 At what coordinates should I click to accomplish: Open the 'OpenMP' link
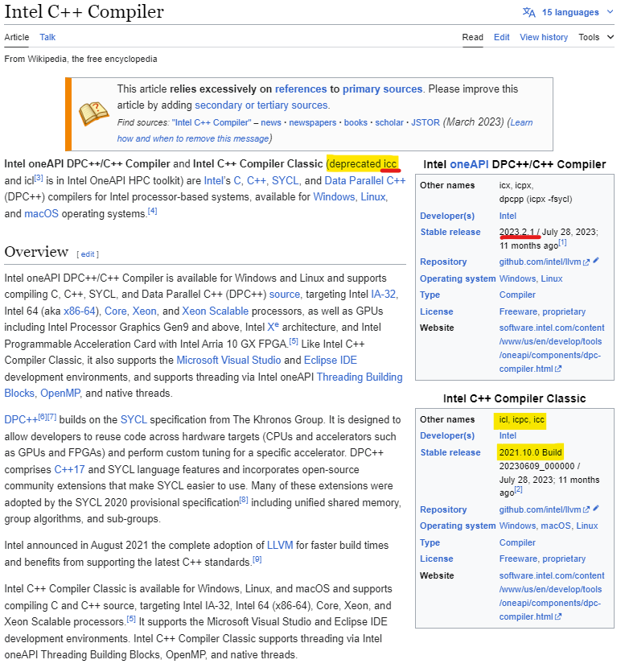pos(60,394)
